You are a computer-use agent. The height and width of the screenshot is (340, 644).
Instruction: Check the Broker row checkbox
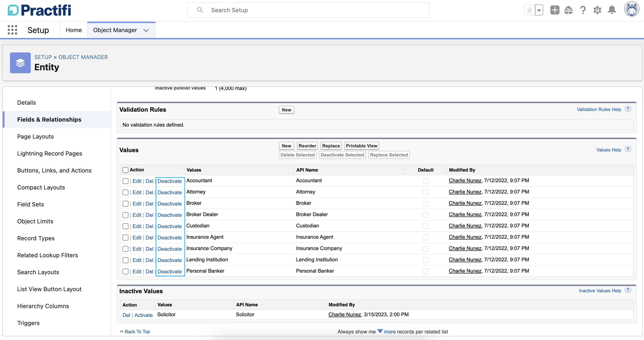(x=125, y=204)
